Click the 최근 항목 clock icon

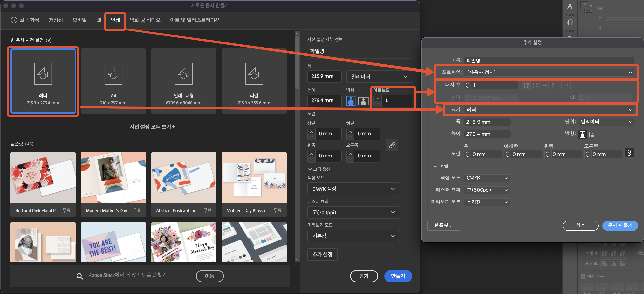coord(14,20)
